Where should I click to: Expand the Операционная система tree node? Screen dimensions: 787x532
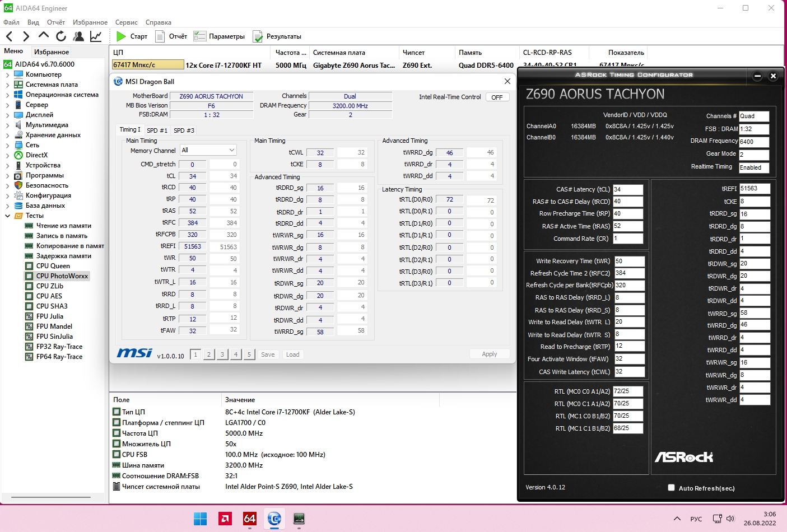coord(7,95)
